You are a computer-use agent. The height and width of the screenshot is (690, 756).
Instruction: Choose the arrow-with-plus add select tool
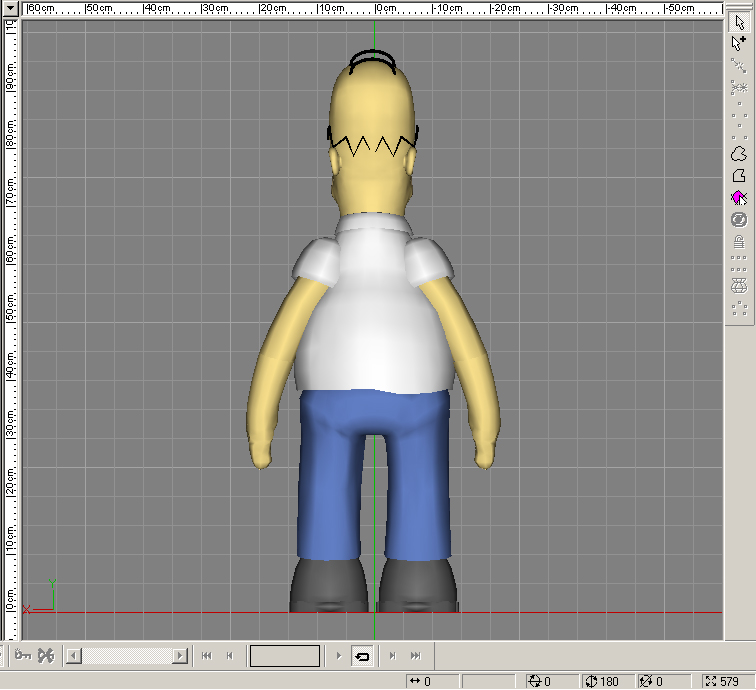click(739, 43)
